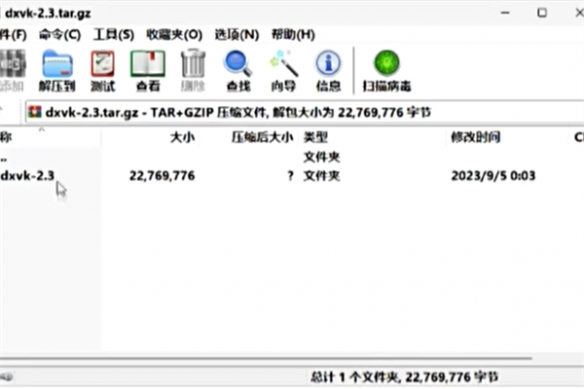584x389 pixels.
Task: Open the 收藏夹(O) menu
Action: click(174, 35)
